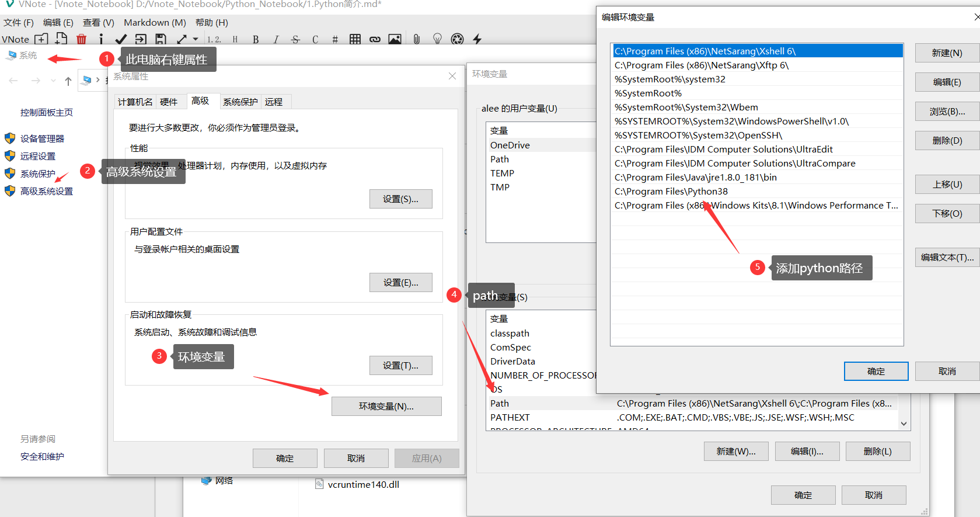Image resolution: width=980 pixels, height=517 pixels.
Task: Click 远程设置 in the sidebar
Action: pos(38,156)
